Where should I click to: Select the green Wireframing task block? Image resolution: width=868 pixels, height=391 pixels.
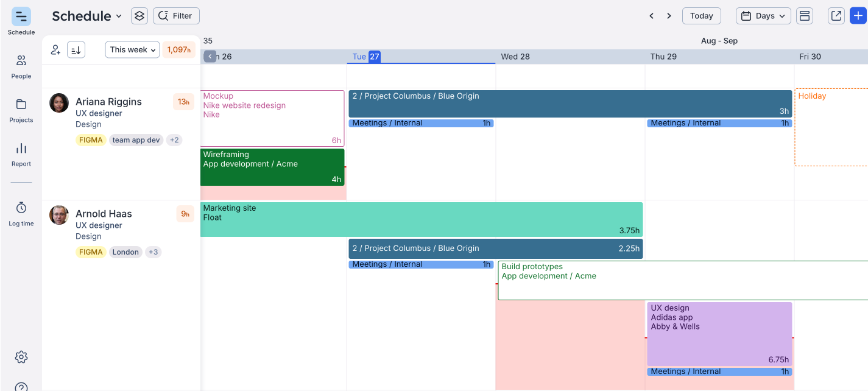pos(272,167)
